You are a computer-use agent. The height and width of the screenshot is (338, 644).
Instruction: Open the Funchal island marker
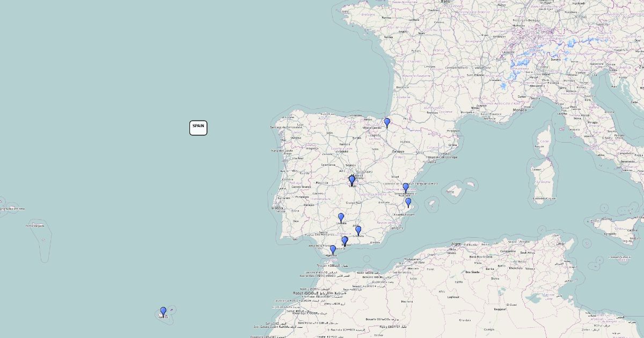click(163, 312)
